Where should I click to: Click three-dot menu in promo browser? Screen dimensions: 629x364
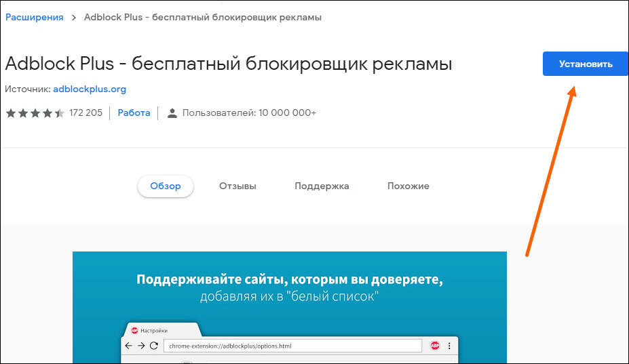[x=449, y=346]
